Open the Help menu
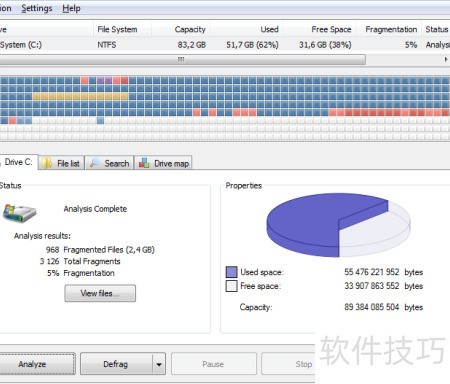This screenshot has width=450, height=384. (71, 8)
